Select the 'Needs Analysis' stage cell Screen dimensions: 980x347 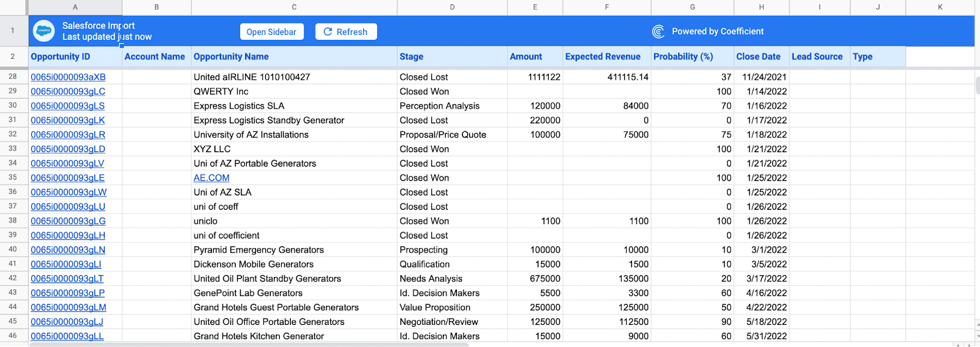click(x=452, y=279)
